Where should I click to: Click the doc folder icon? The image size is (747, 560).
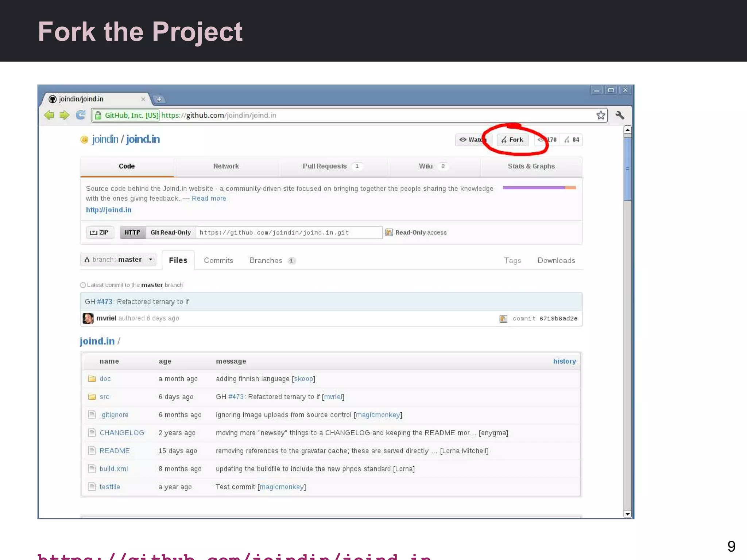point(92,379)
